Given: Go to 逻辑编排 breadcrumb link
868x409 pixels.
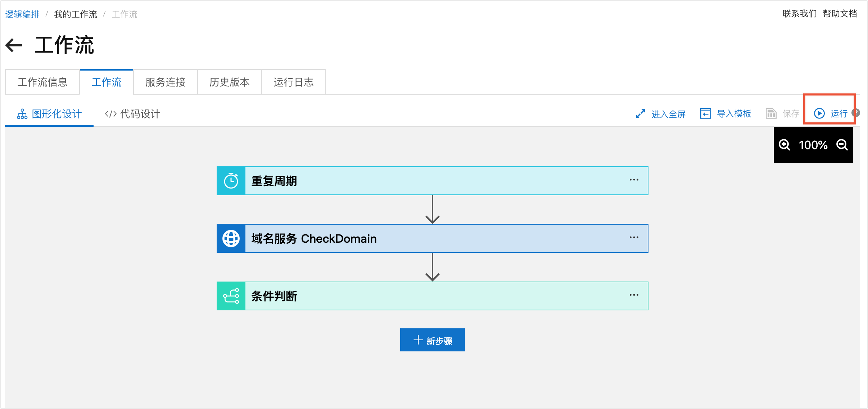Looking at the screenshot, I should (x=22, y=14).
